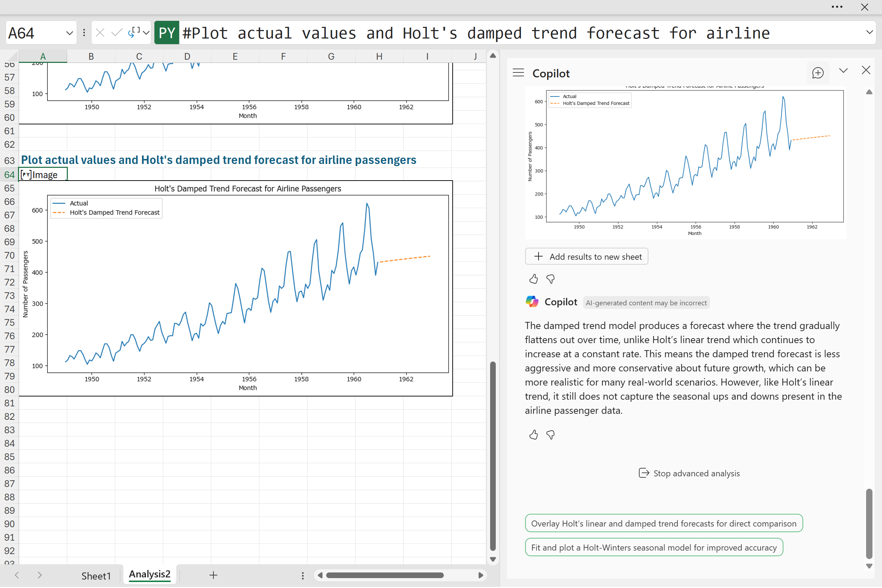Dislike the damped trend explanation
Screen dimensions: 882x588
click(550, 435)
